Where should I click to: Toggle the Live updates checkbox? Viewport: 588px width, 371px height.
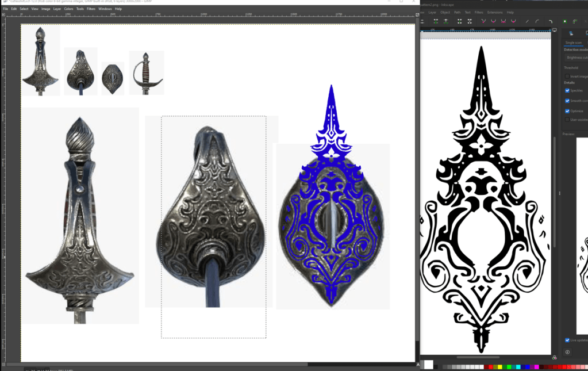click(567, 340)
